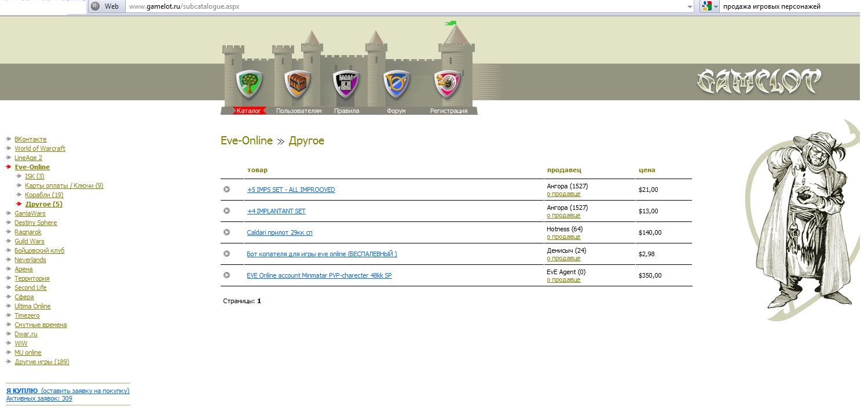This screenshot has height=411, width=868.
Task: Click the Eve-Online breadcrumb heading
Action: tap(247, 141)
